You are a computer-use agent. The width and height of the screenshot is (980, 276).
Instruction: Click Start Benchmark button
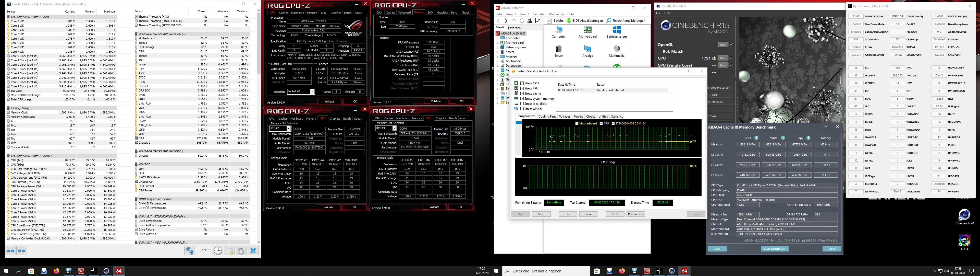pyautogui.click(x=775, y=249)
